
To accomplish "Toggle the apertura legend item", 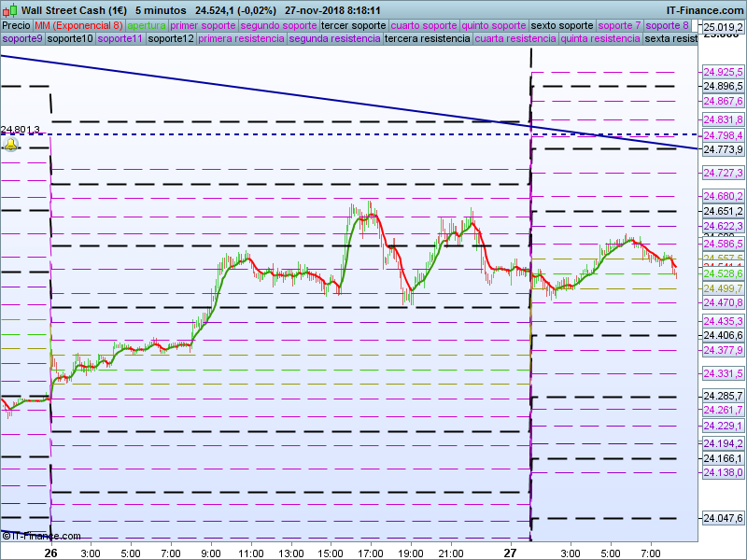I will [146, 25].
